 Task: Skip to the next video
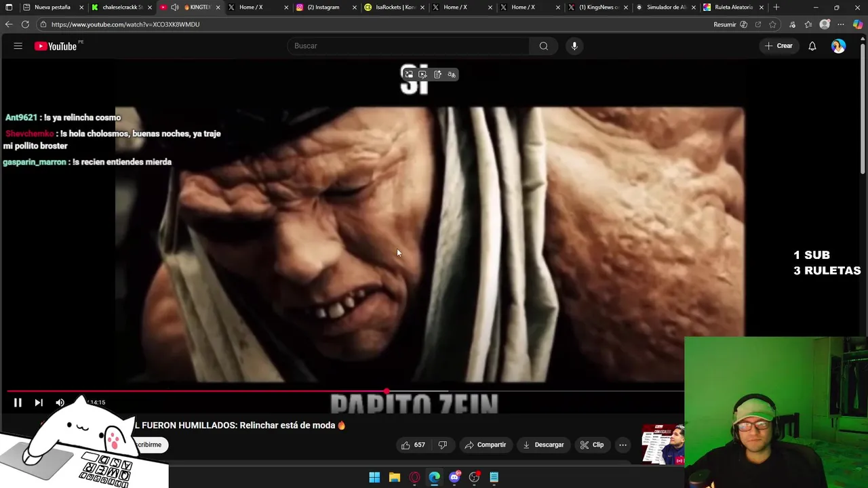point(39,403)
